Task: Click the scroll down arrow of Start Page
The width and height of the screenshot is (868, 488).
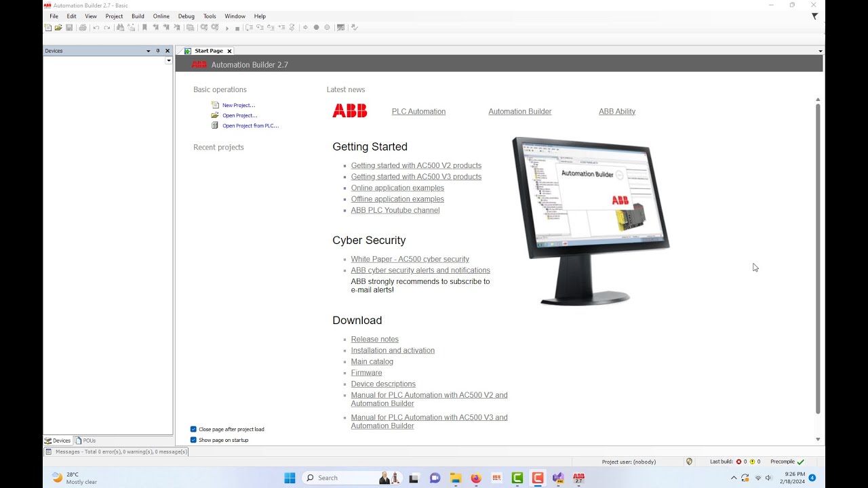Action: [x=818, y=439]
